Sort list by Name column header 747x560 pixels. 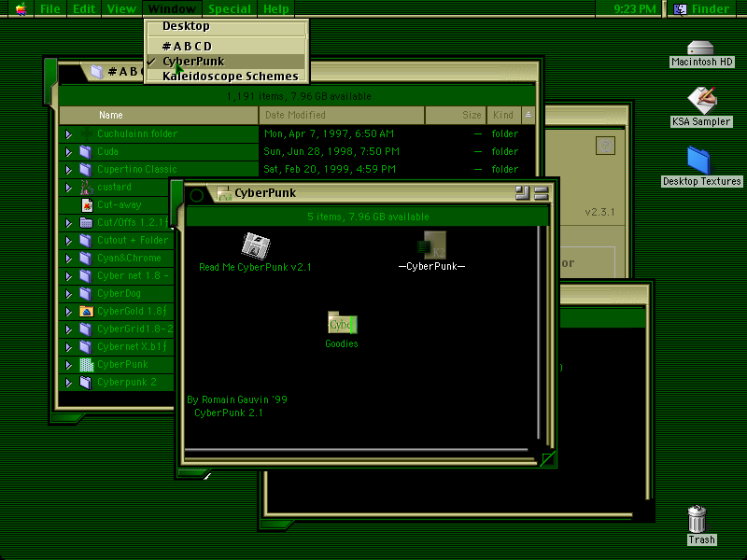(159, 115)
